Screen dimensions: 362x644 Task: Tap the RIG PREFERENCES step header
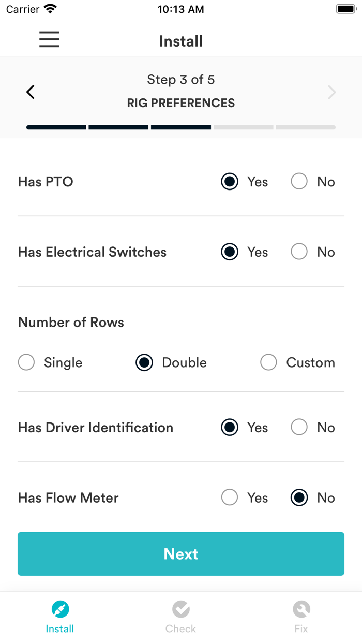(180, 103)
